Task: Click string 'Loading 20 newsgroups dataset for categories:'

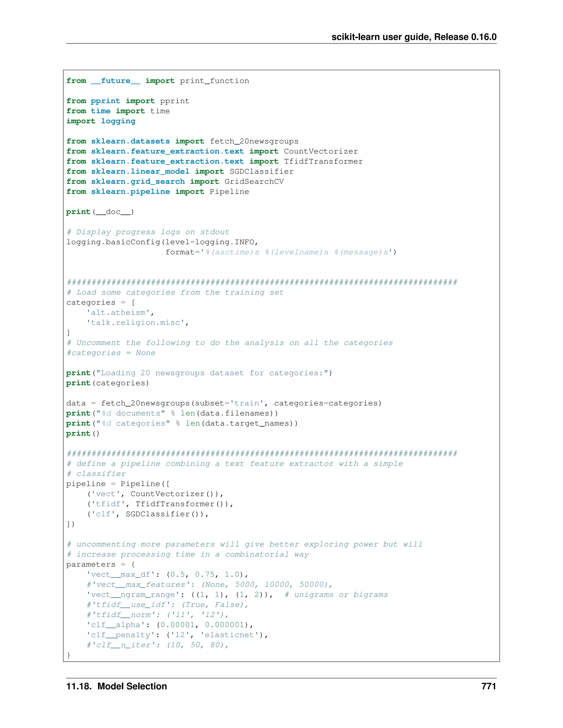Action: pyautogui.click(x=212, y=373)
